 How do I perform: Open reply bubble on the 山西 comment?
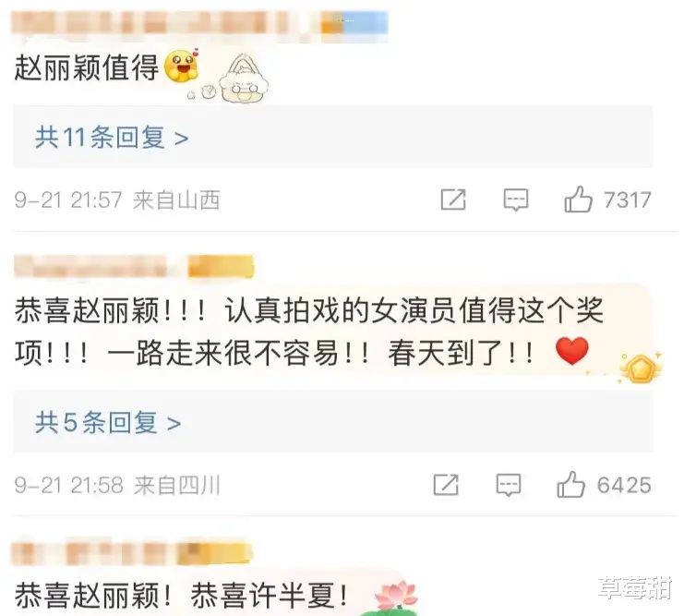coord(516,200)
